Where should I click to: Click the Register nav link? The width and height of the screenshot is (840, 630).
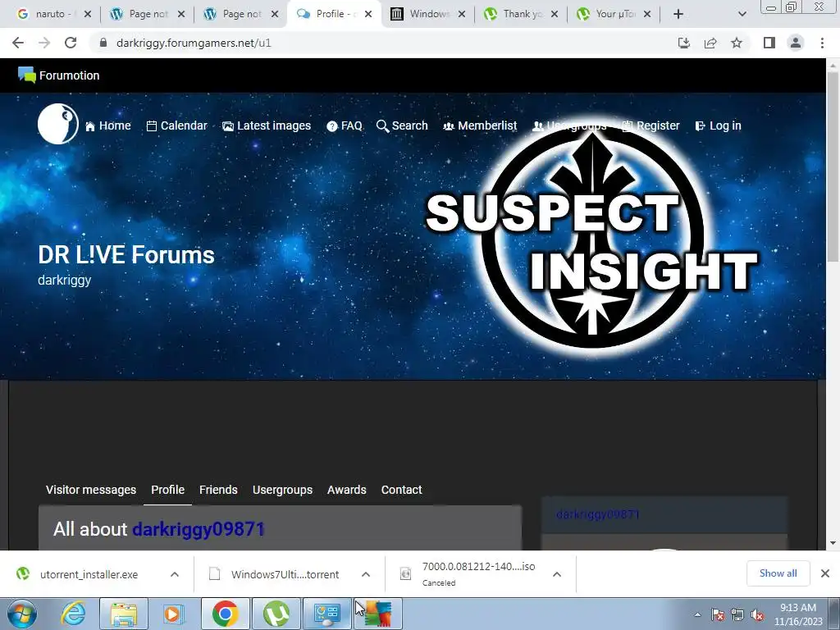(x=651, y=126)
